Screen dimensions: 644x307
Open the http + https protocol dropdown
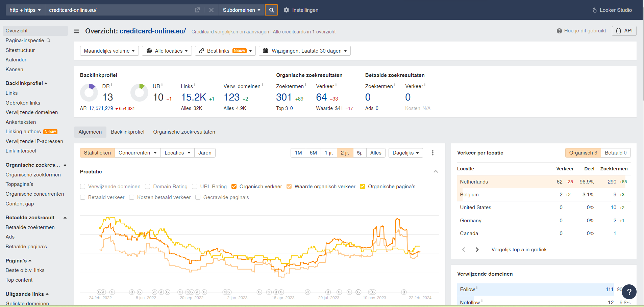coord(25,10)
